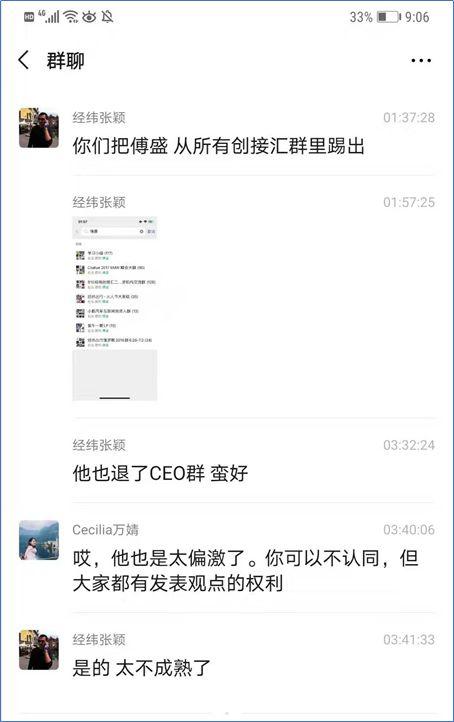Open the shared screenshot image of group list

point(115,309)
